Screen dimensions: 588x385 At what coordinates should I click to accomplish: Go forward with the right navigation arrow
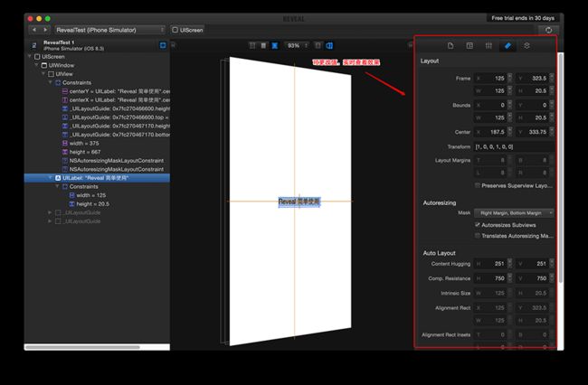click(45, 30)
